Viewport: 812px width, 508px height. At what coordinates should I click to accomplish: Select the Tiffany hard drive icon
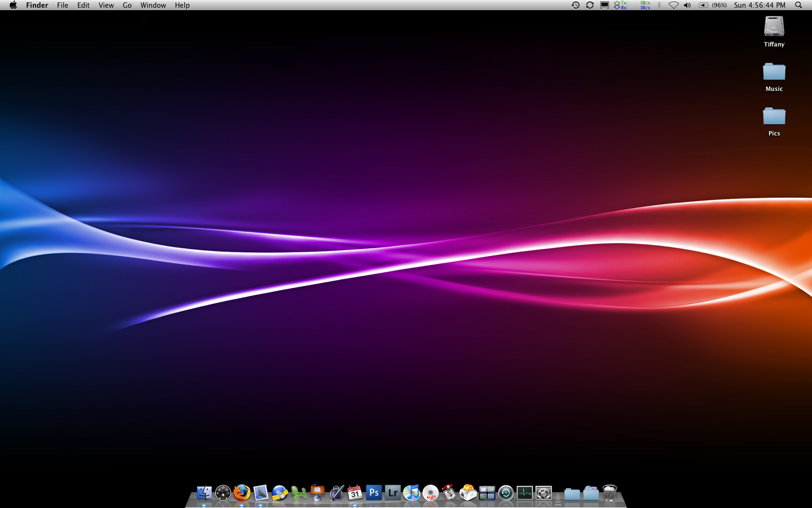tap(774, 27)
